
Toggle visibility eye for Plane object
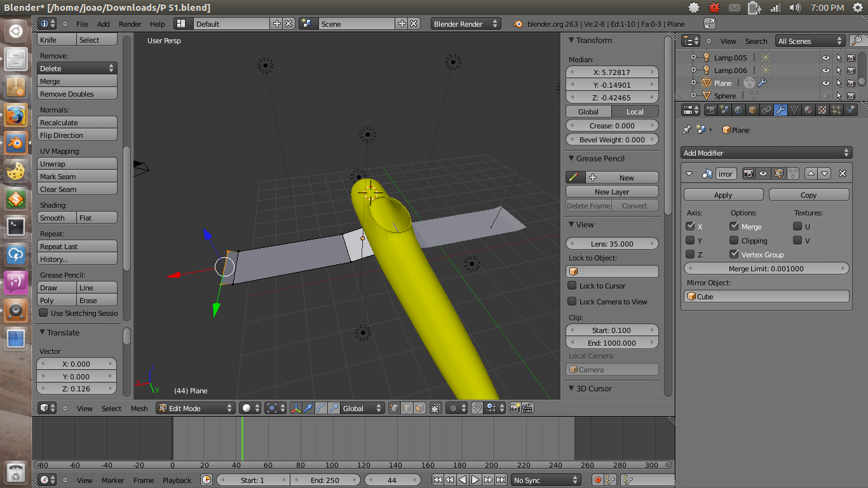(826, 83)
